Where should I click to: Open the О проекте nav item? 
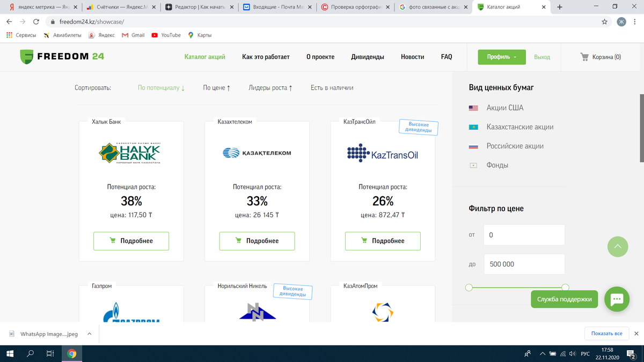320,57
